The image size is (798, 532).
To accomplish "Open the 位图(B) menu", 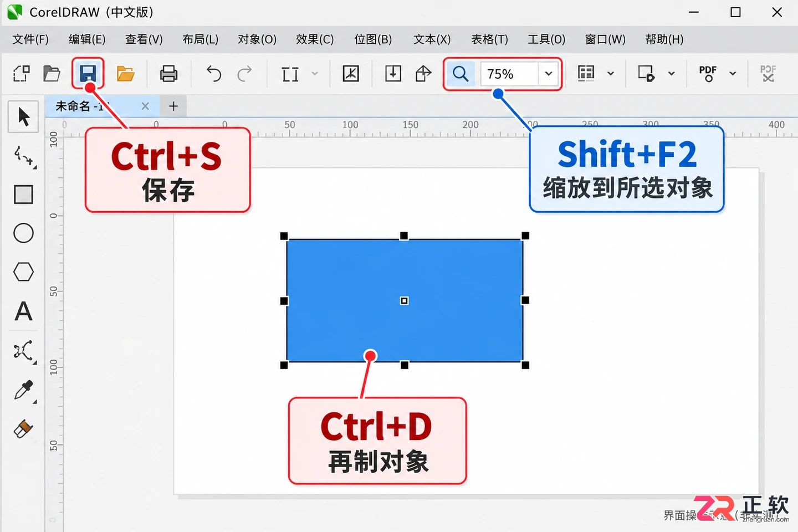I will pos(373,39).
